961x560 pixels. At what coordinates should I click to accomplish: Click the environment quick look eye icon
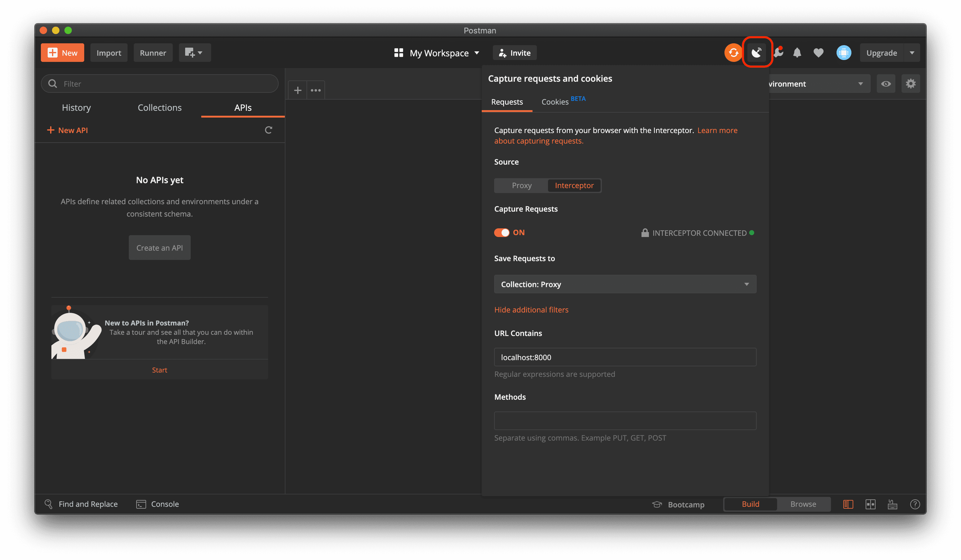pos(886,84)
